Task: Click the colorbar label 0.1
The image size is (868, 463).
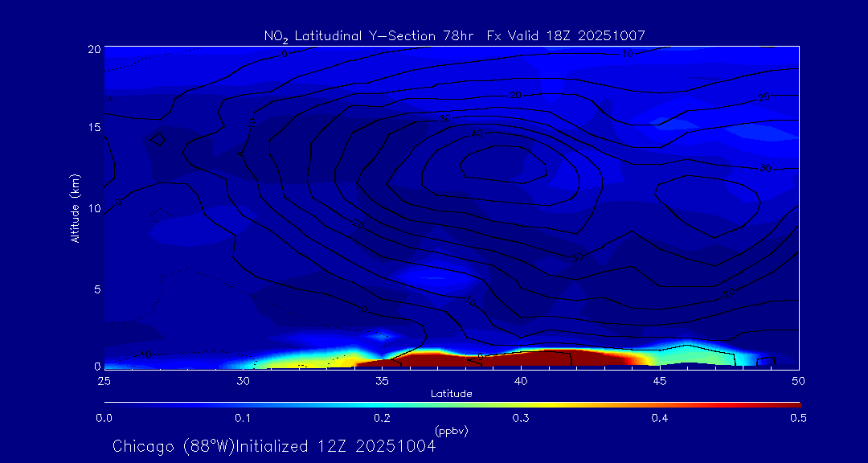Action: (243, 419)
